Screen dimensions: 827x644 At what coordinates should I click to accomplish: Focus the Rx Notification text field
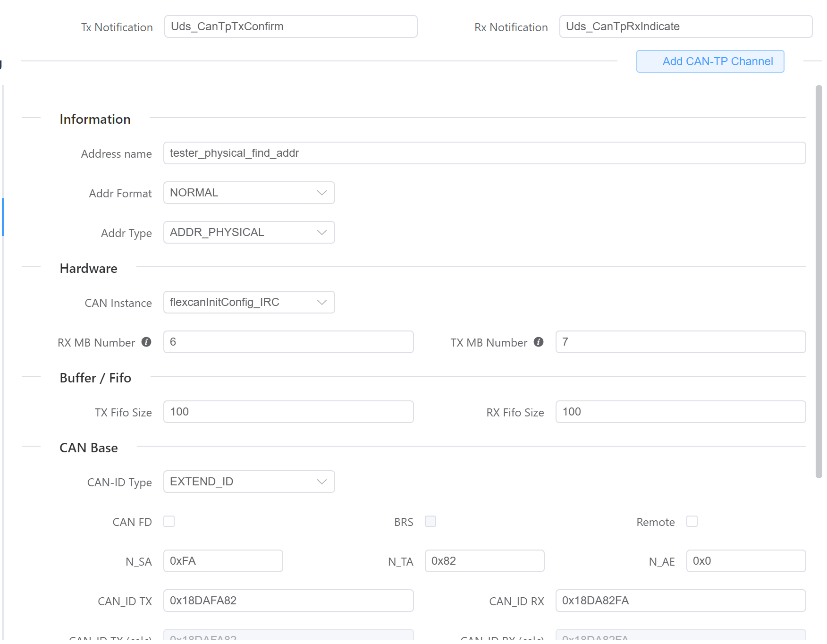pyautogui.click(x=685, y=26)
